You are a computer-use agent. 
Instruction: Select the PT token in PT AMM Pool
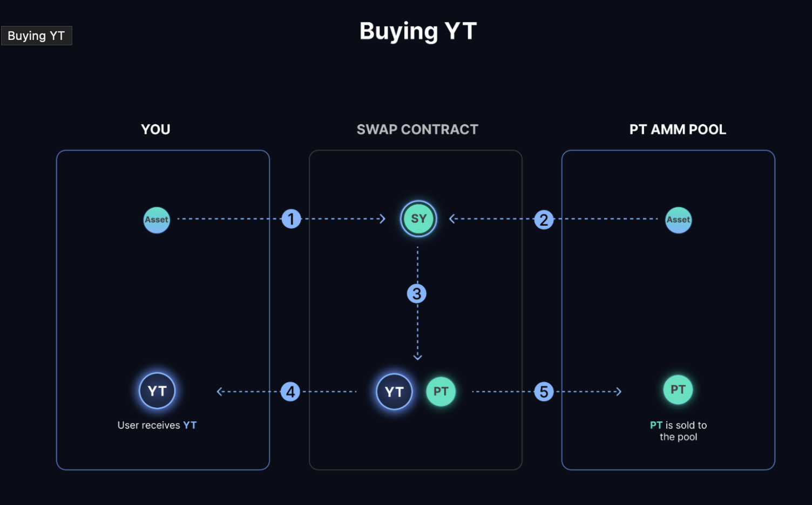(x=678, y=390)
